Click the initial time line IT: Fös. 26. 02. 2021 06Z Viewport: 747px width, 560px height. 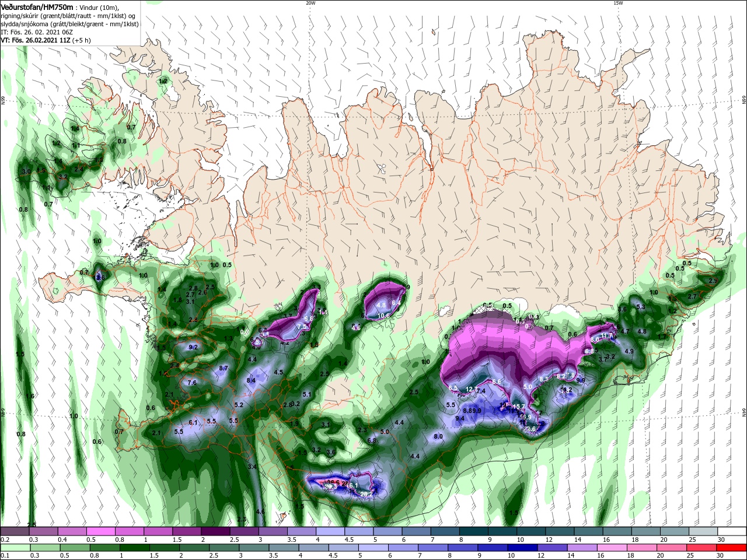click(x=36, y=32)
